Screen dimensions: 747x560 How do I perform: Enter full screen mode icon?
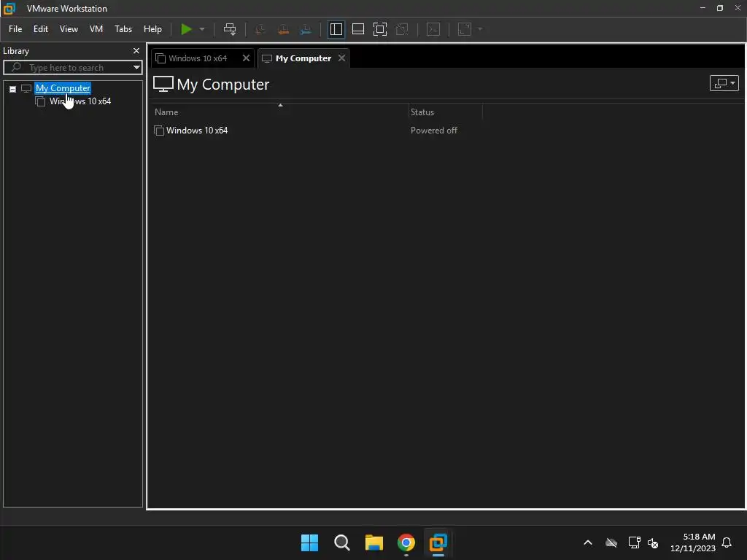pos(379,29)
